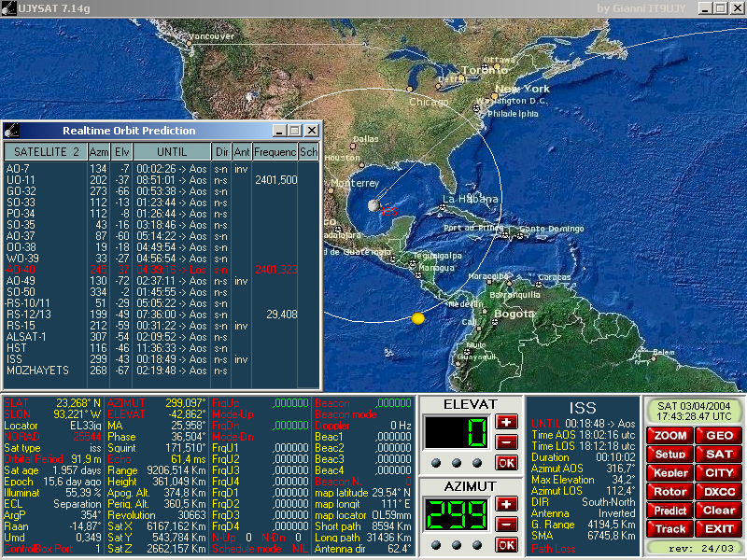Click the ZOOM button
The image size is (747, 560).
pyautogui.click(x=669, y=436)
